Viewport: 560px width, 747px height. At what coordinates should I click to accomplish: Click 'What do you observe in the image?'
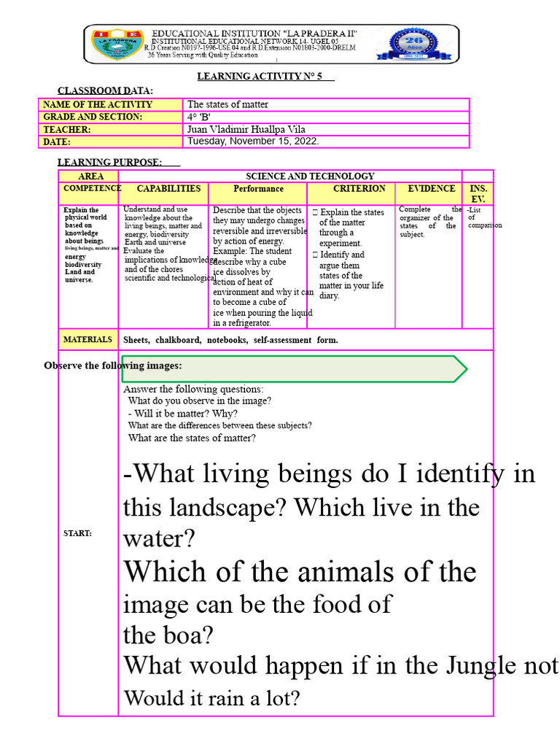200,401
